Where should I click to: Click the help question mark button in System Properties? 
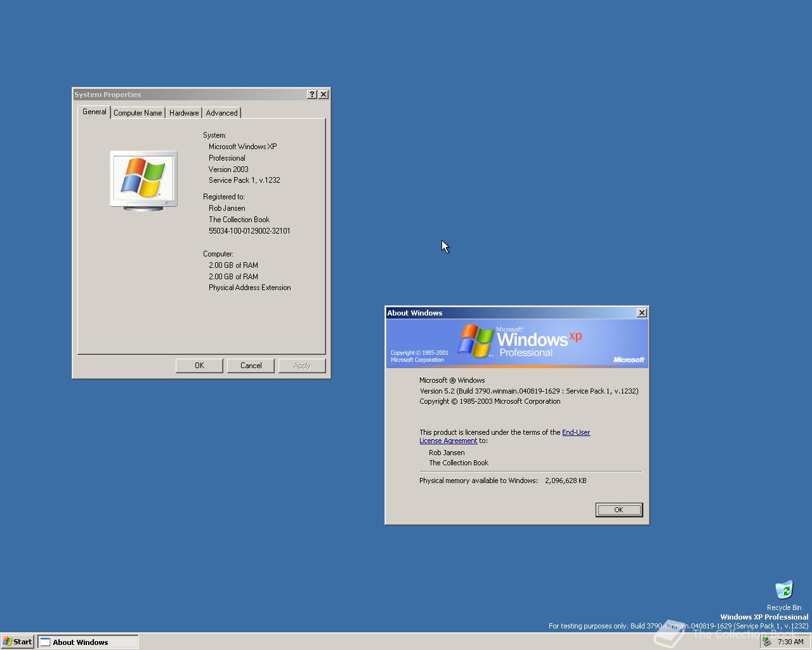[x=311, y=94]
